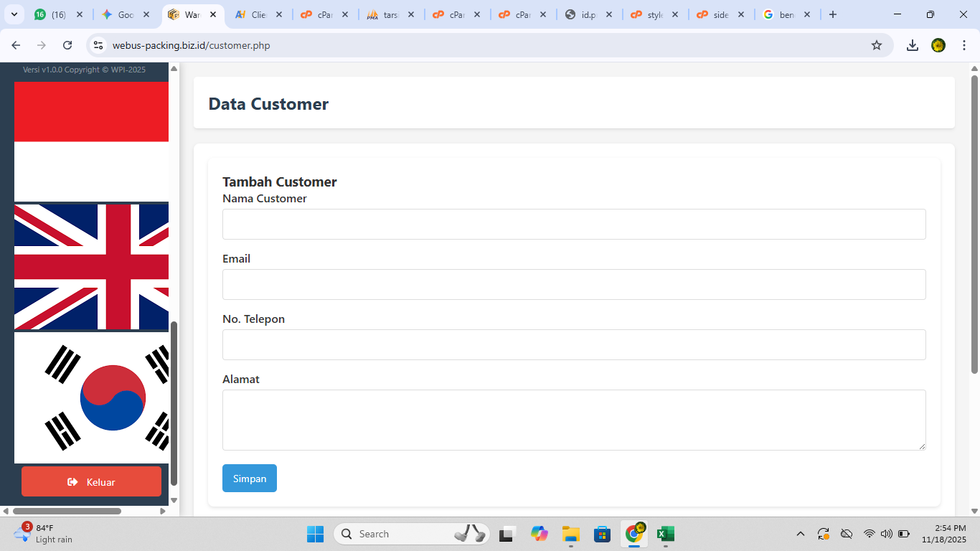Open Chrome downloads icon

click(x=912, y=45)
